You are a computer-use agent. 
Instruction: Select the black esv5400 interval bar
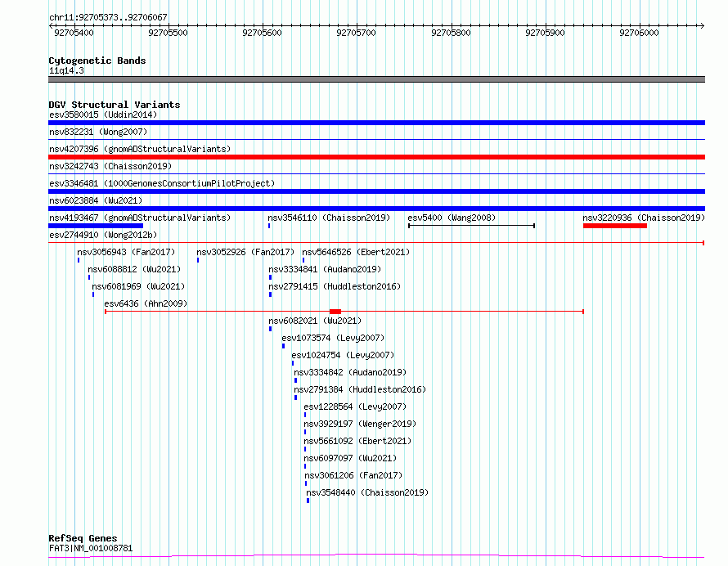pos(472,226)
